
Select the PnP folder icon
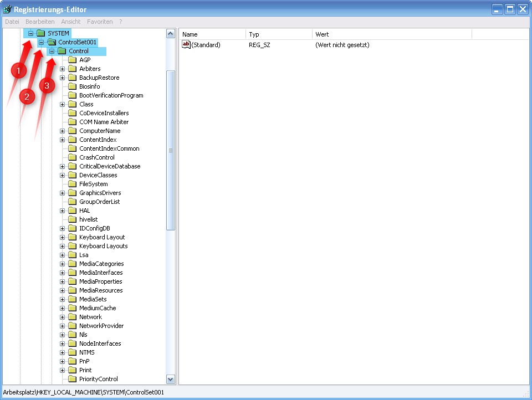[x=71, y=361]
